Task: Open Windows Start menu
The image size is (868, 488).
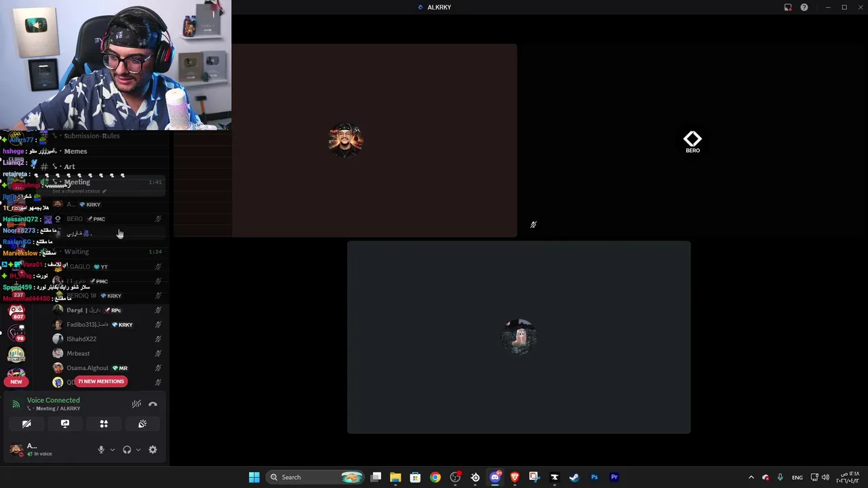Action: coord(254,477)
